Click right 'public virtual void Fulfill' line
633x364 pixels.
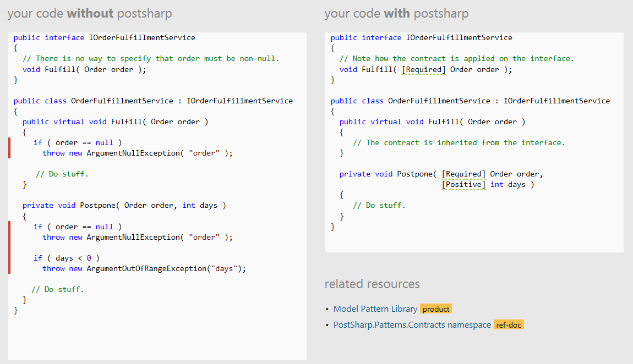[432, 122]
